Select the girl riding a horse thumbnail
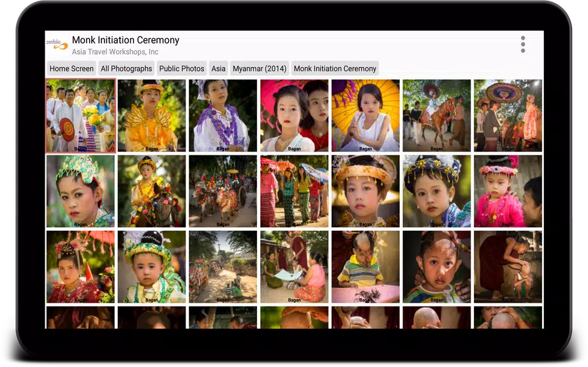 437,115
